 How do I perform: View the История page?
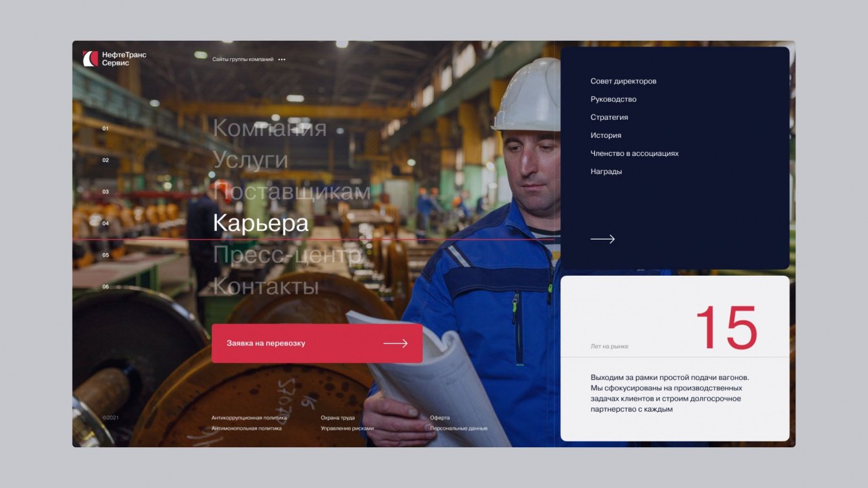pyautogui.click(x=606, y=135)
